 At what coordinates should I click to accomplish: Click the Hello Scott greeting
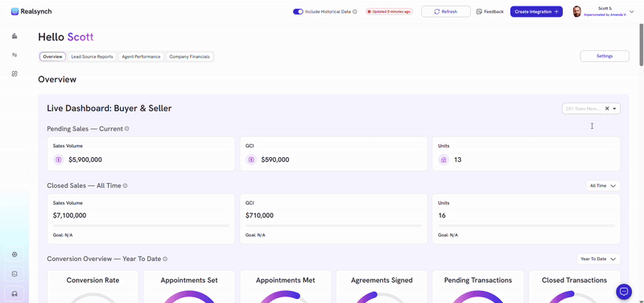click(x=66, y=37)
